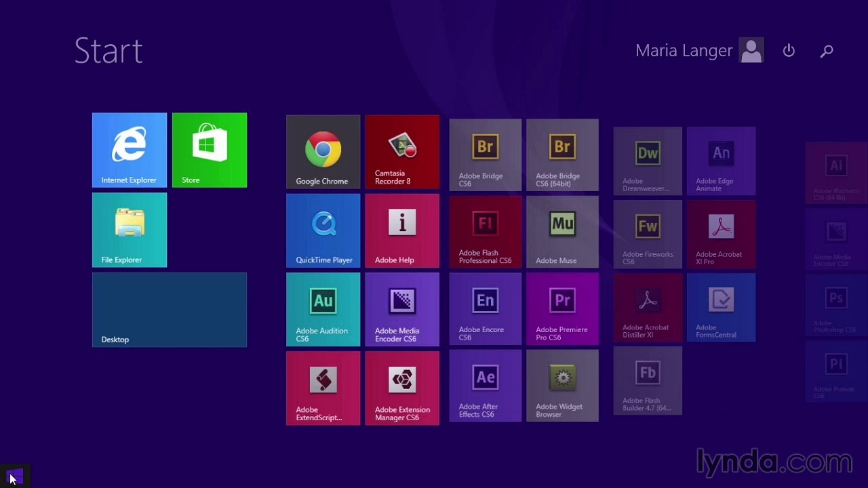Launch the File Explorer tile
This screenshot has width=868, height=488.
point(130,230)
